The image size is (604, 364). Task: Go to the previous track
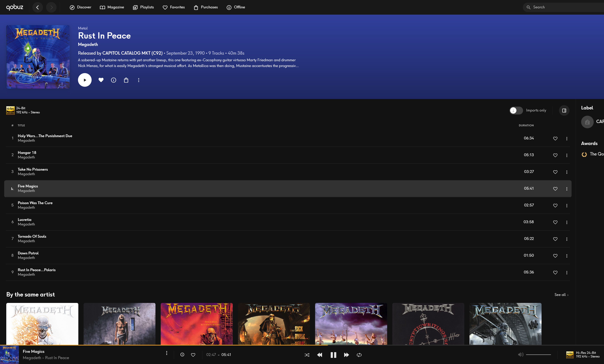pos(320,355)
